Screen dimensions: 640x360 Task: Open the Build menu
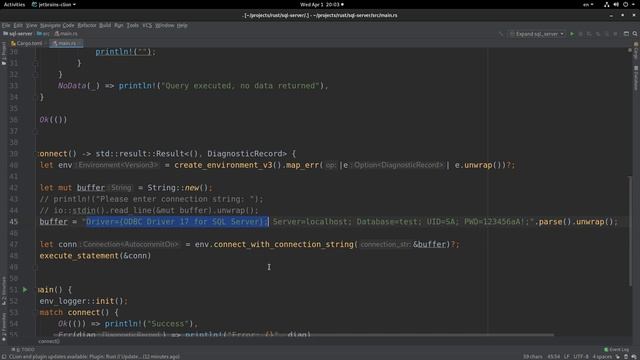tap(105, 25)
